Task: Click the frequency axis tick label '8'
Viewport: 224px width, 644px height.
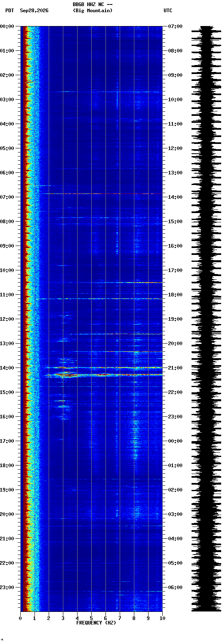Action: (x=134, y=618)
